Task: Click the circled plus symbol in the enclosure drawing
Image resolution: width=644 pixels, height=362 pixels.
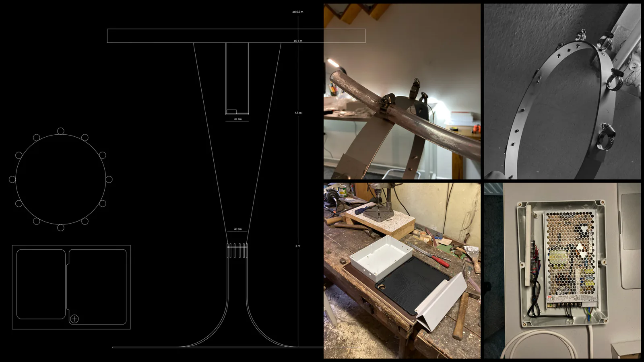Action: click(74, 319)
